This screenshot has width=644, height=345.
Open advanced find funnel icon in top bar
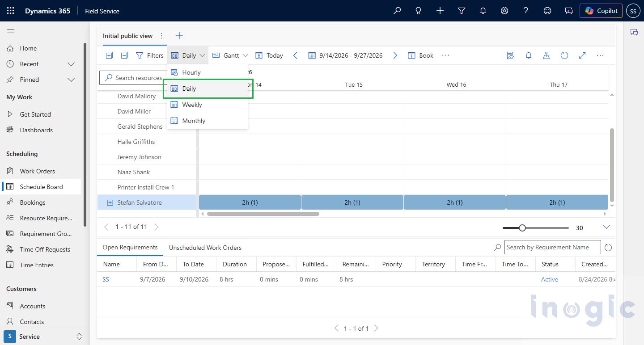click(461, 11)
